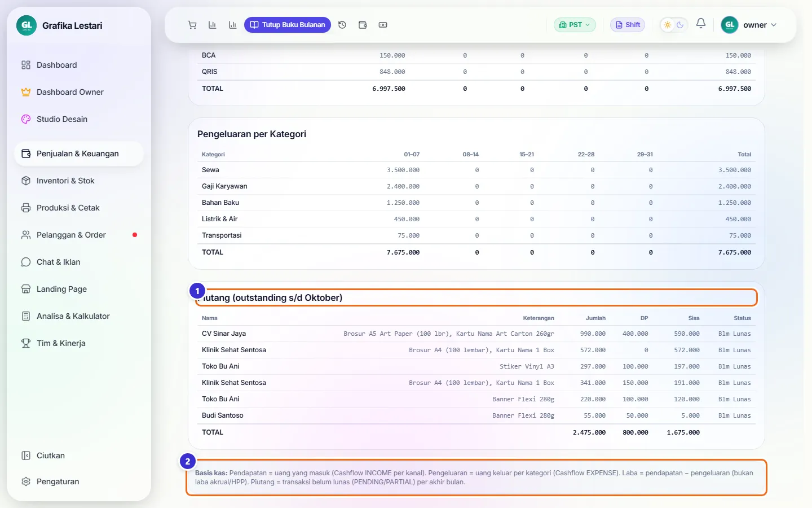Screen dimensions: 812x508
Task: Open the PST branch dropdown
Action: click(x=575, y=25)
